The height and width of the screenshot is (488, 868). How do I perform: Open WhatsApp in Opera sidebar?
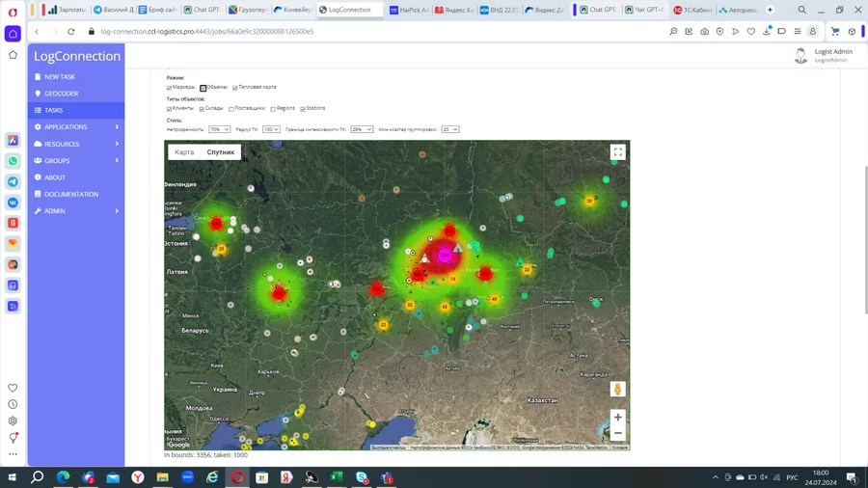pos(14,161)
